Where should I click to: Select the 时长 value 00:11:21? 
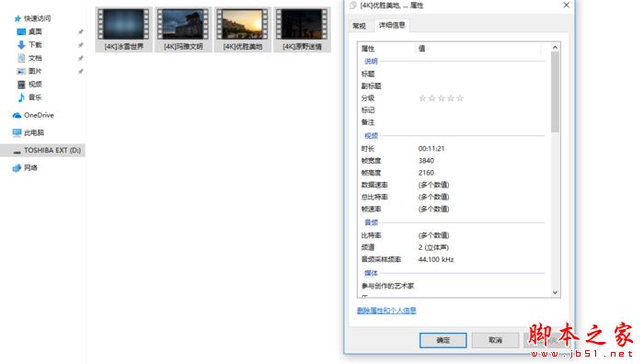click(x=431, y=149)
